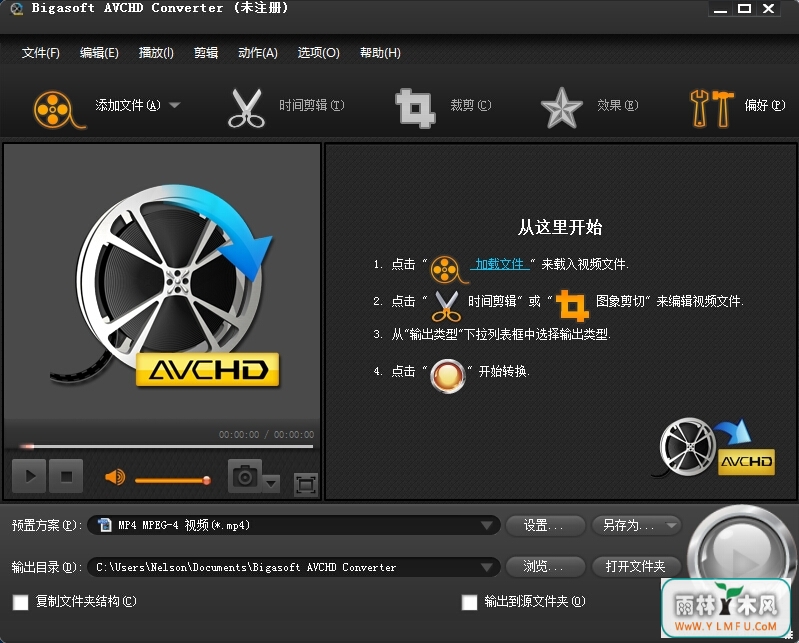Click the 加载文件 link

tap(499, 264)
